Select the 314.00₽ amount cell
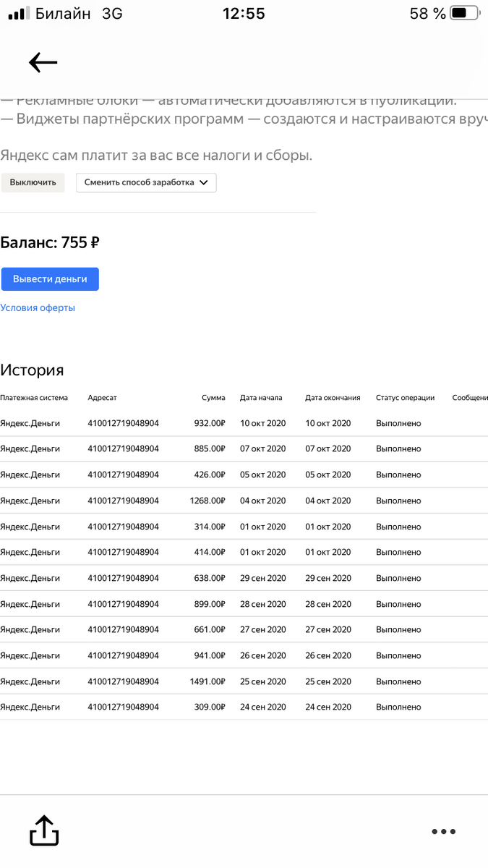 pos(210,527)
